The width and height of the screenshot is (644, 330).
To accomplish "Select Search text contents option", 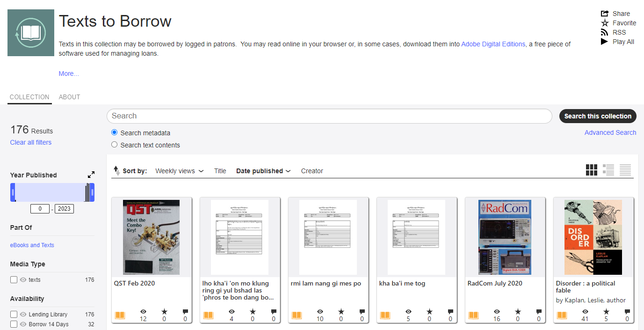I will click(x=115, y=145).
